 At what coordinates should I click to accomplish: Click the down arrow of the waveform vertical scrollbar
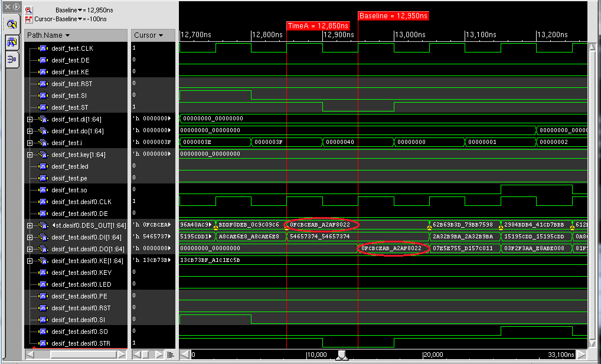pos(593,343)
